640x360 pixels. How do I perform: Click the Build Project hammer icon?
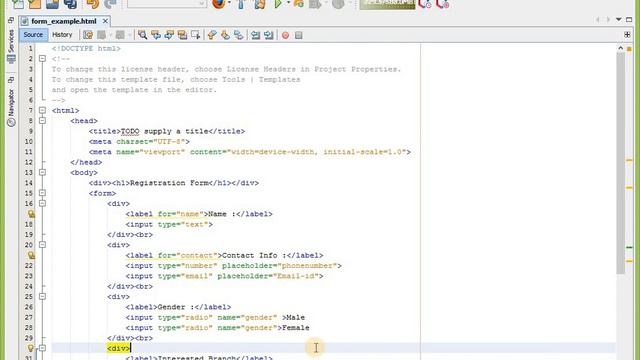(x=241, y=4)
